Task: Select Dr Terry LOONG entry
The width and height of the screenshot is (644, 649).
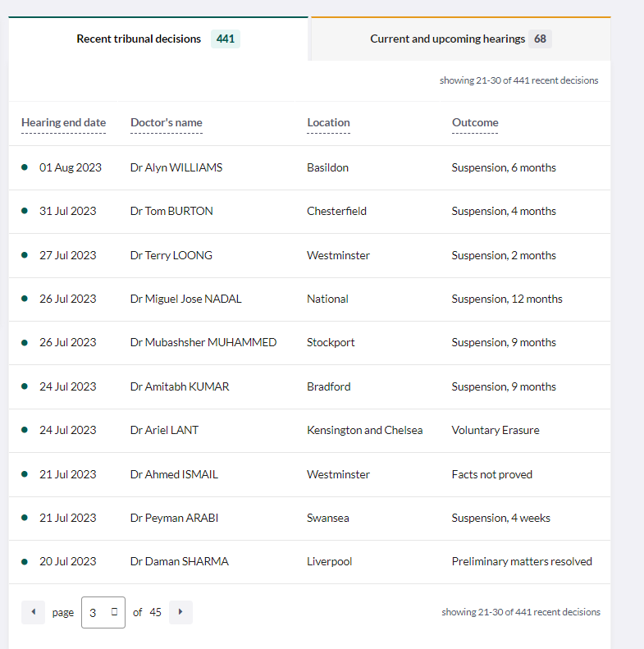Action: [171, 255]
